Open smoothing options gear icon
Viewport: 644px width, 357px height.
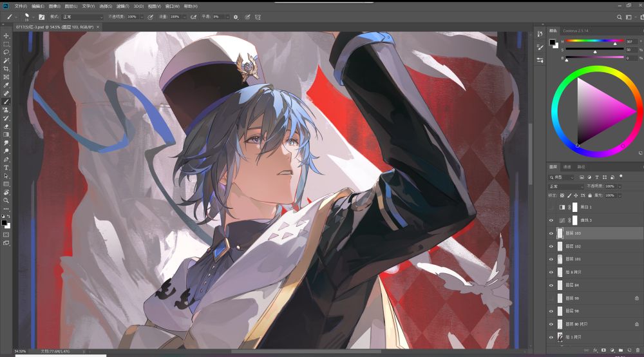236,17
